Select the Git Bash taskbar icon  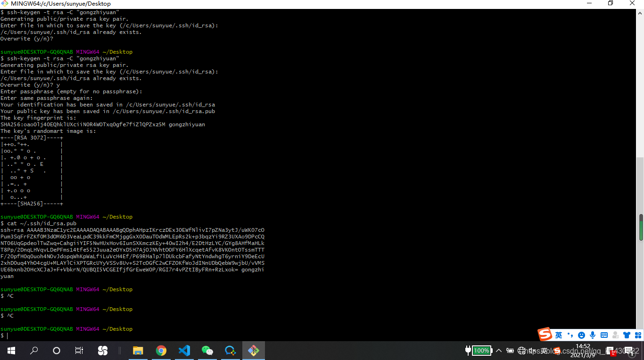click(254, 351)
